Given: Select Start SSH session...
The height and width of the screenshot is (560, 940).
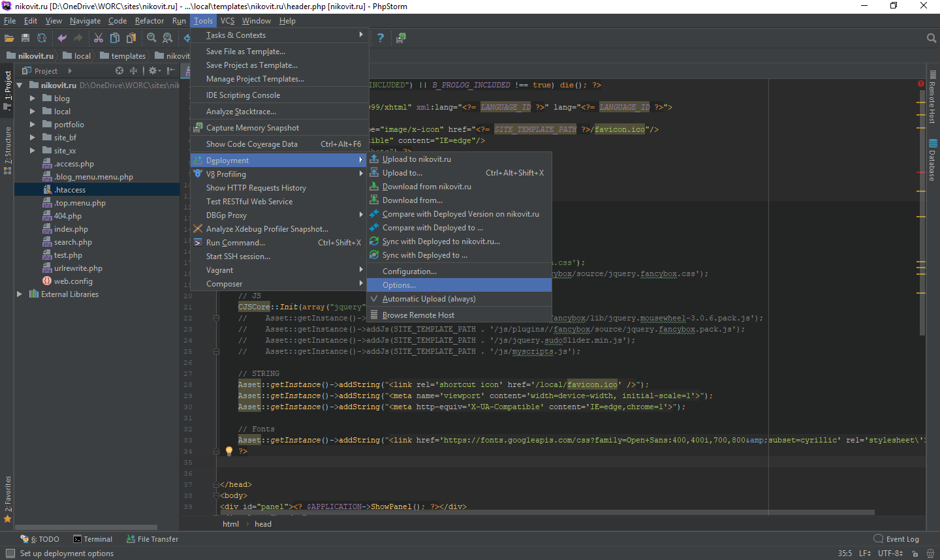Looking at the screenshot, I should click(x=279, y=257).
